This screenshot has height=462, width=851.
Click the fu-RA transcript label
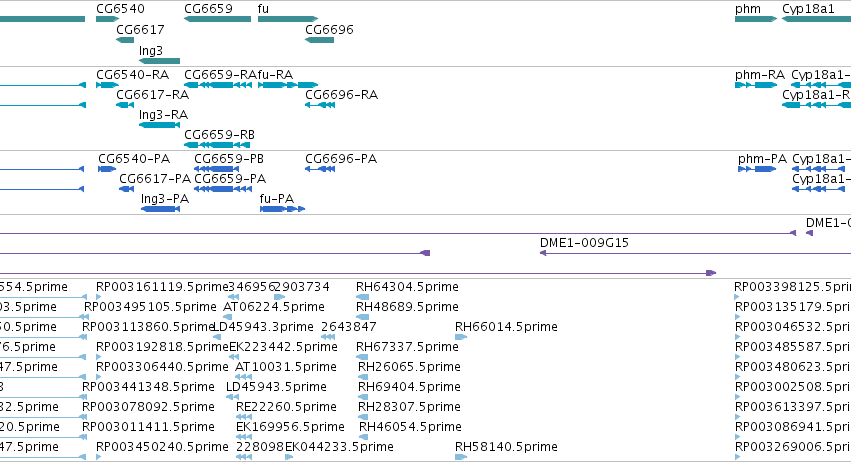tap(275, 74)
